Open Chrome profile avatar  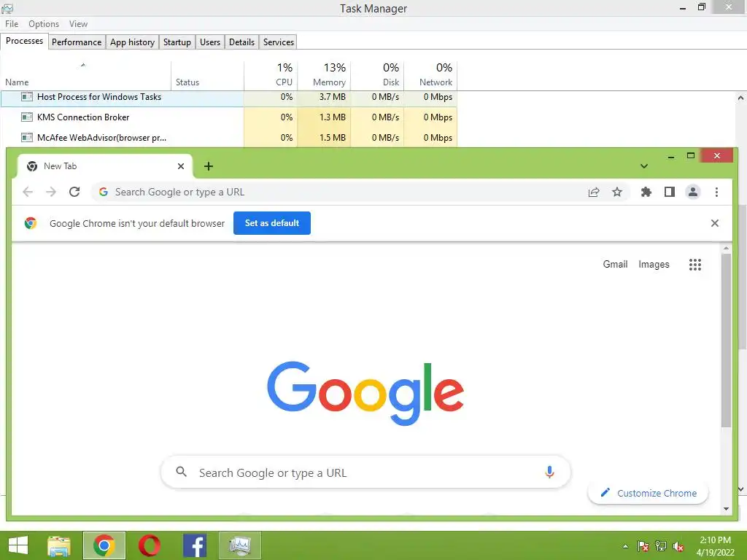tap(693, 192)
